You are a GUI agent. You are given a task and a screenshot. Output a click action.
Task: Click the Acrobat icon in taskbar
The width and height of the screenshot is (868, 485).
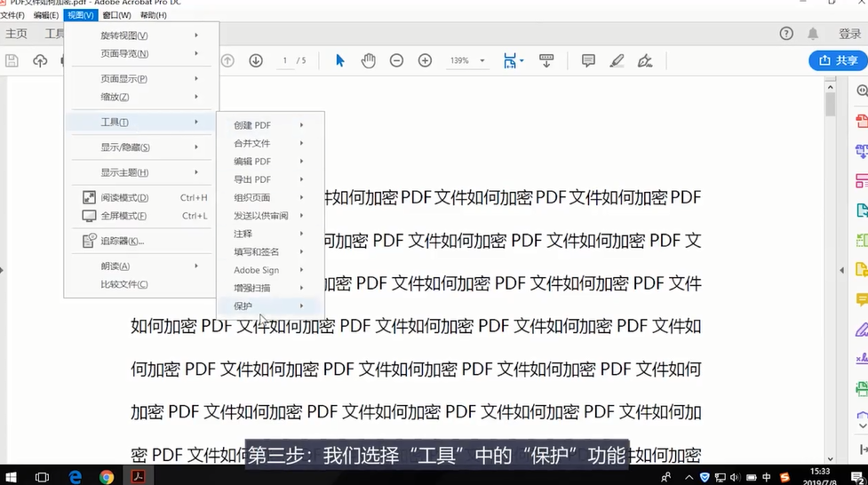coord(138,476)
